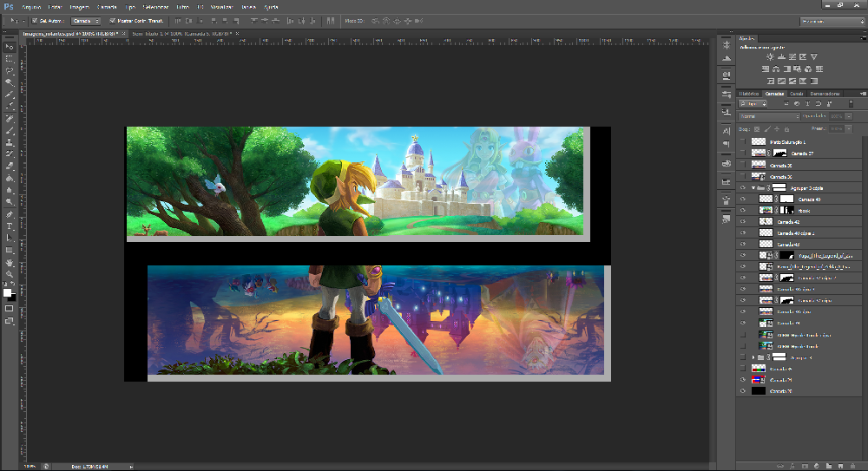
Task: Select the Pen tool
Action: click(10, 214)
